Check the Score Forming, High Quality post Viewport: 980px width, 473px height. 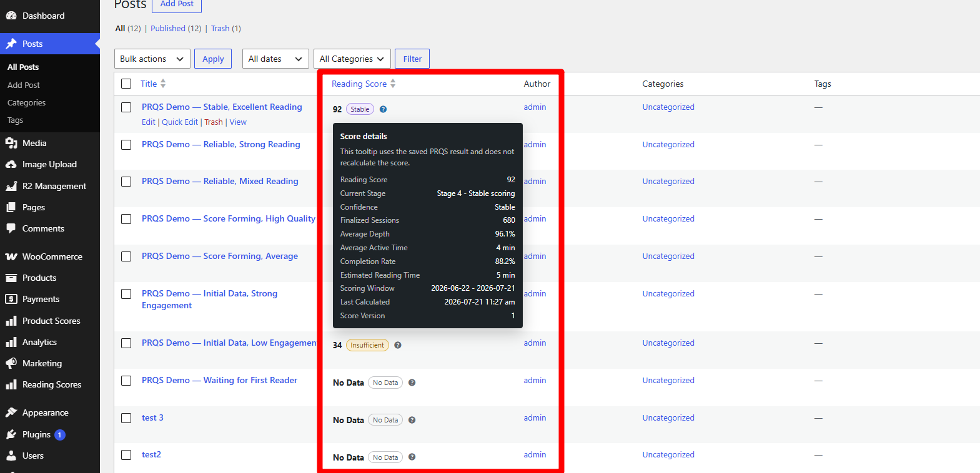point(126,219)
